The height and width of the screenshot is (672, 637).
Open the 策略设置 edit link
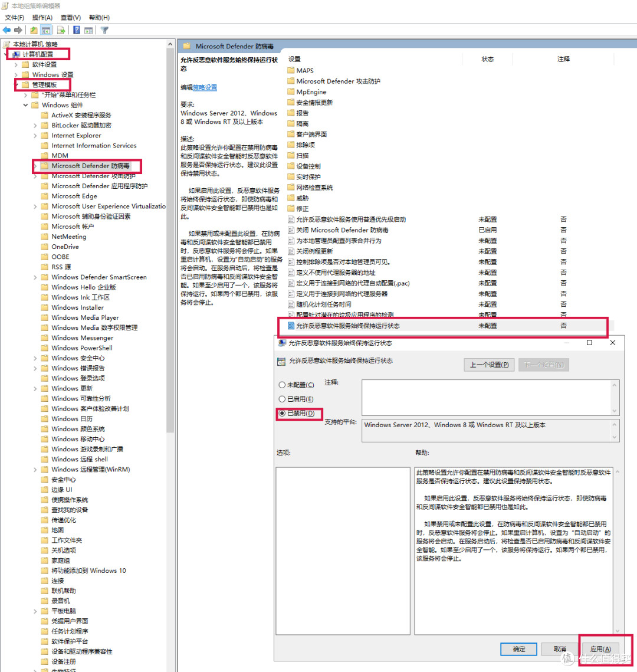(205, 87)
